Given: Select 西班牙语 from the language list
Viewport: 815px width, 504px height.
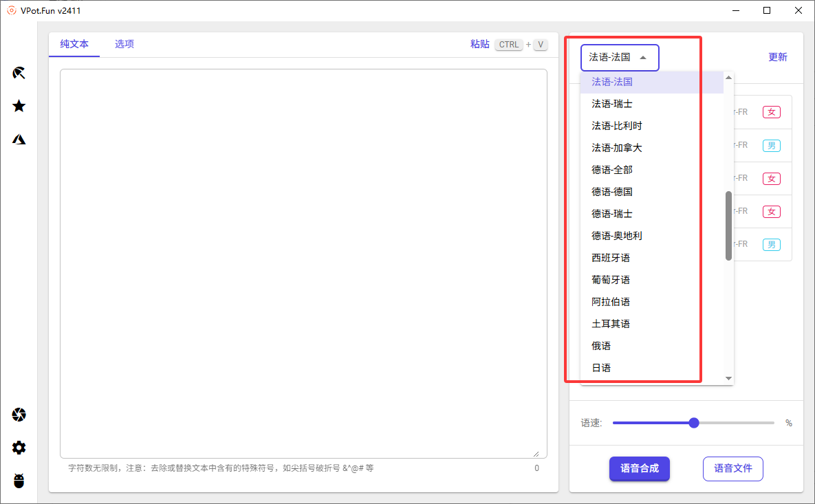Looking at the screenshot, I should [x=611, y=258].
